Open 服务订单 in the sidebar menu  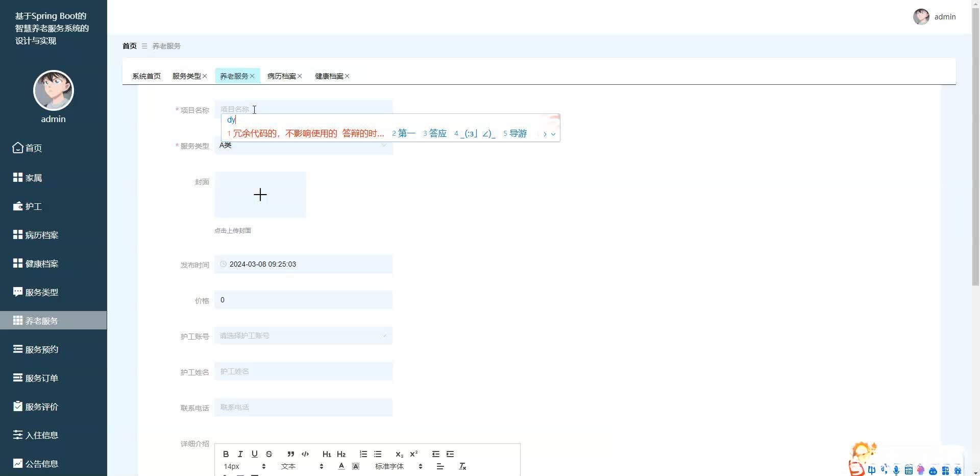(x=54, y=378)
